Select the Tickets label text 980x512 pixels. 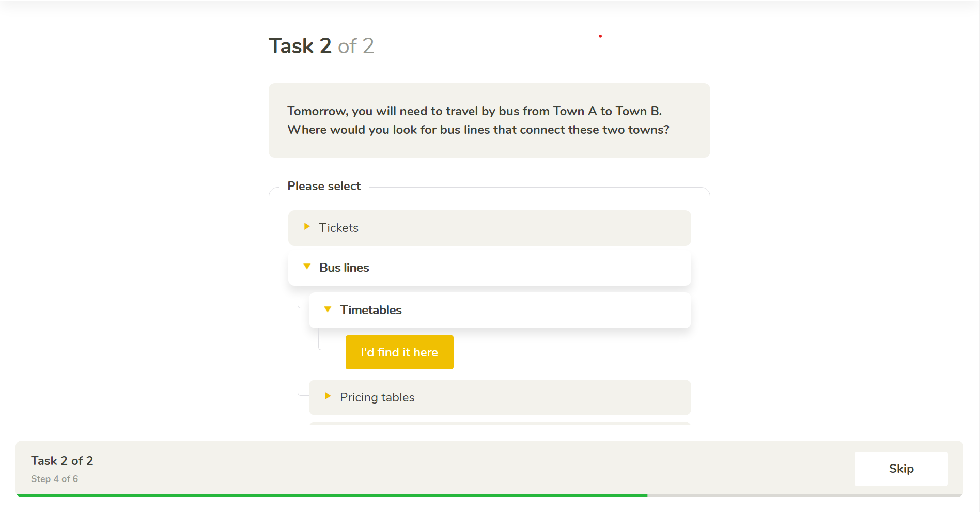click(338, 228)
